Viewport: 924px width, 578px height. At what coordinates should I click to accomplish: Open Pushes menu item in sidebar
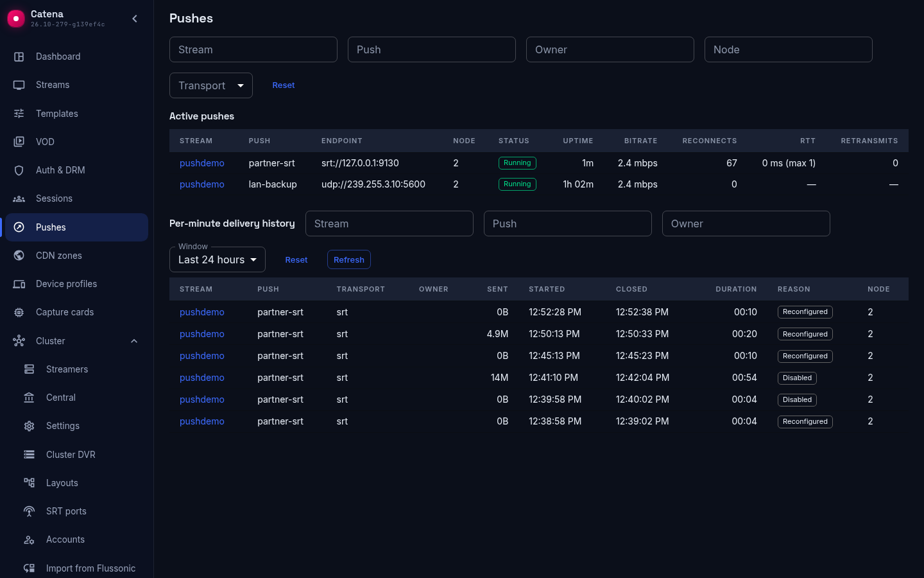point(76,227)
